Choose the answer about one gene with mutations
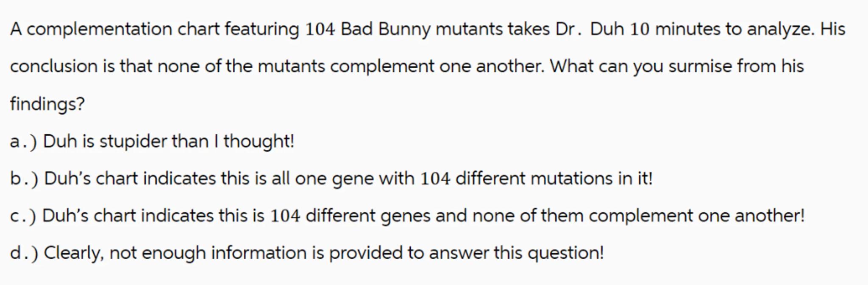 pos(348,179)
